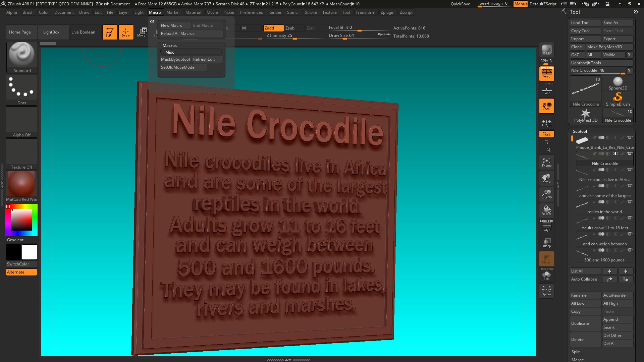644x362 pixels.
Task: Activate the Draw mode button
Action: click(126, 32)
